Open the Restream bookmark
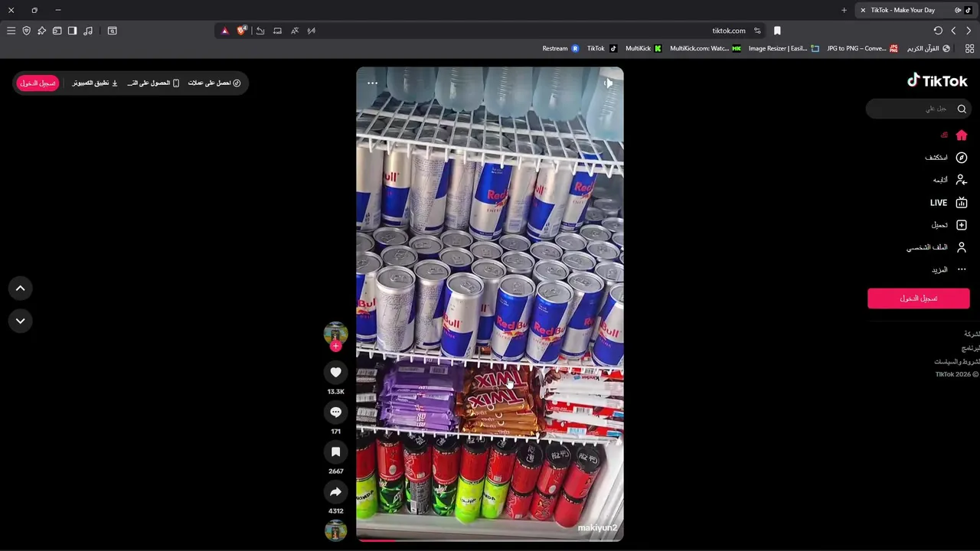Viewport: 980px width, 551px height. (x=560, y=48)
